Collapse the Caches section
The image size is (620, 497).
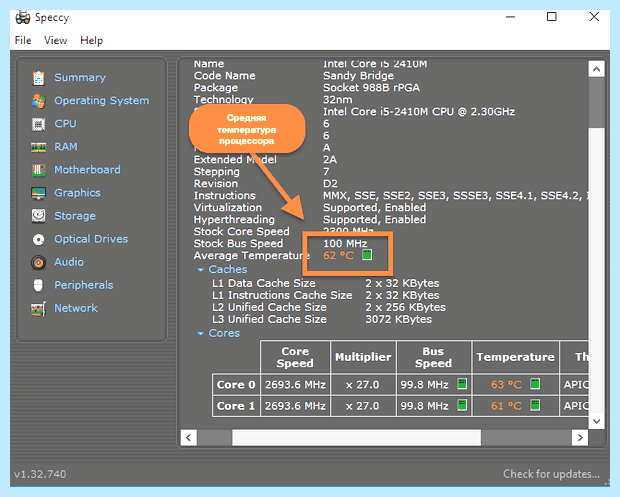point(200,270)
